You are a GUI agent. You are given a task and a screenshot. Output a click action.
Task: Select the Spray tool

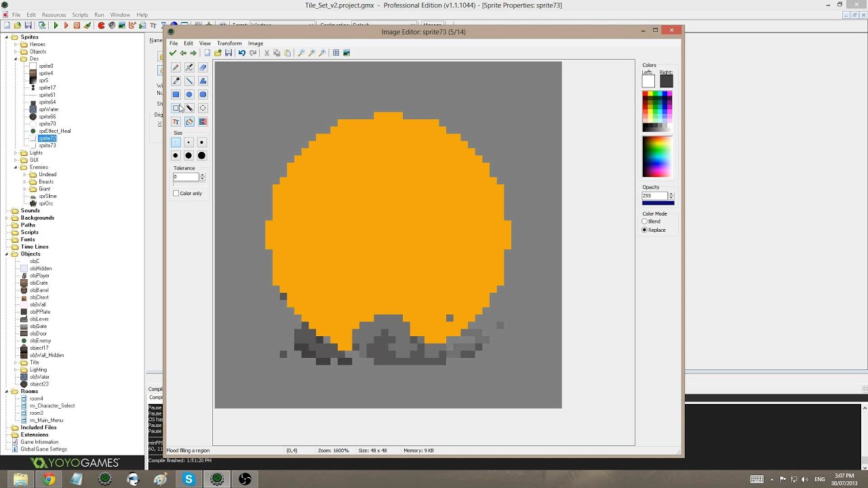189,68
